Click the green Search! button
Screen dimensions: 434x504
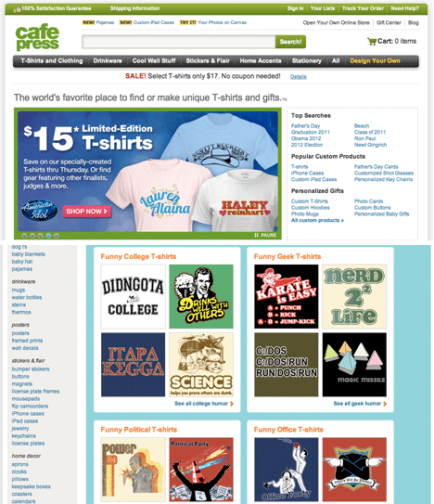point(290,42)
